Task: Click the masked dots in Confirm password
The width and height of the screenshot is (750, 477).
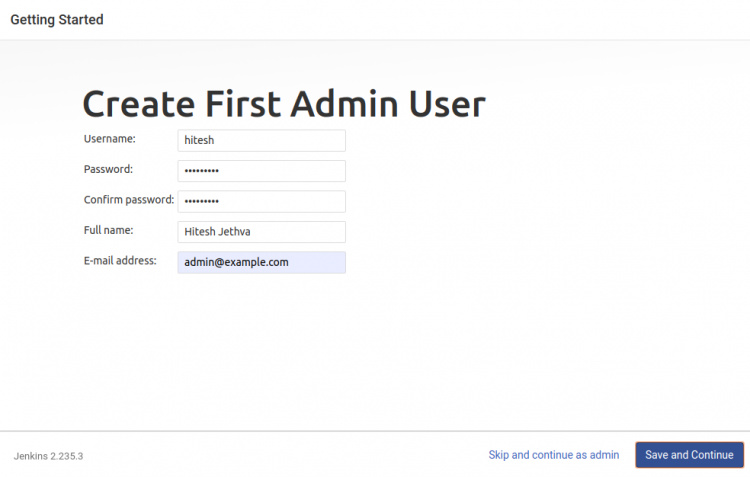Action: [x=202, y=202]
